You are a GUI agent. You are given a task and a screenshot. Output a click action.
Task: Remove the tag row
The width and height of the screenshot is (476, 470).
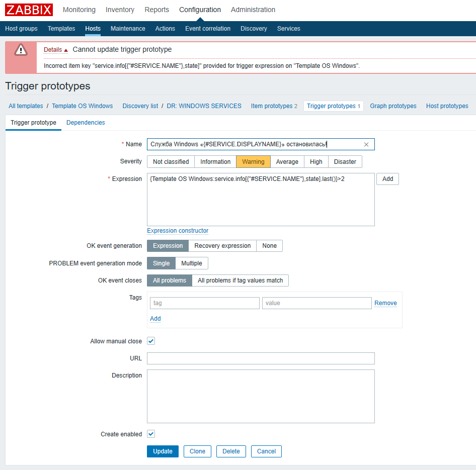click(x=385, y=303)
